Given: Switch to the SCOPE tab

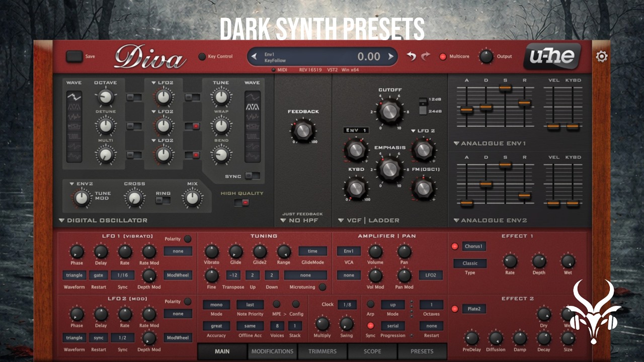Looking at the screenshot, I should 372,351.
